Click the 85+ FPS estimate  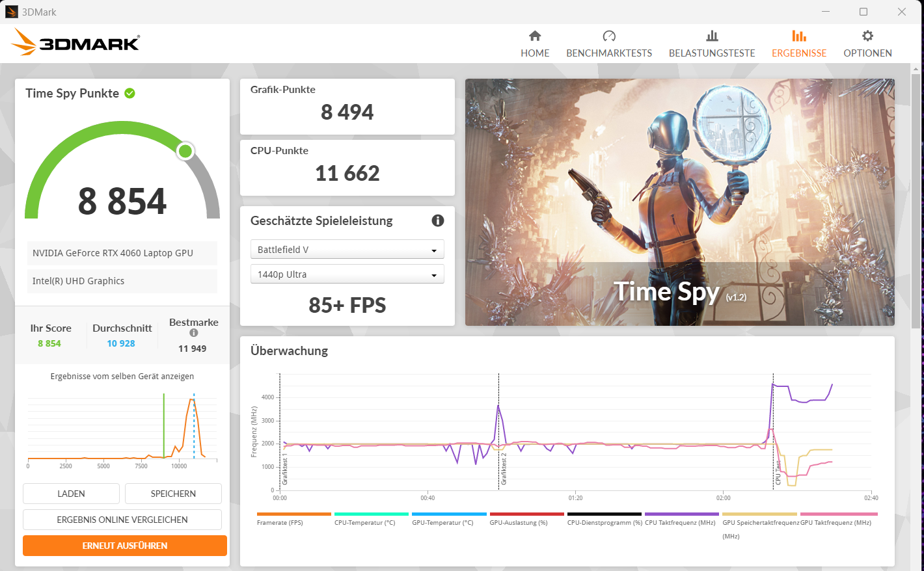coord(347,305)
